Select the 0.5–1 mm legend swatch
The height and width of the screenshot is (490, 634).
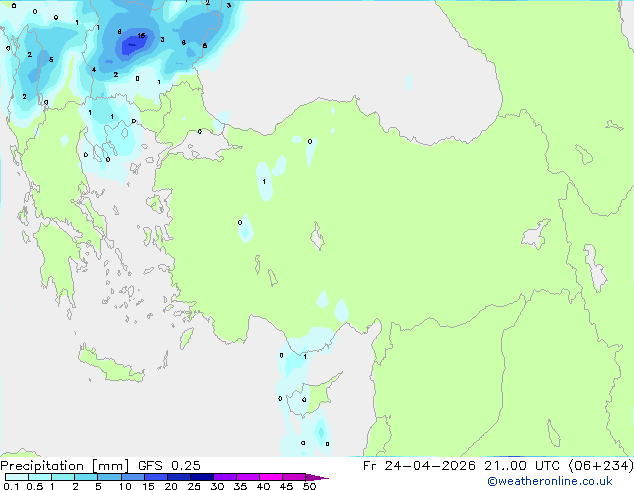point(40,477)
